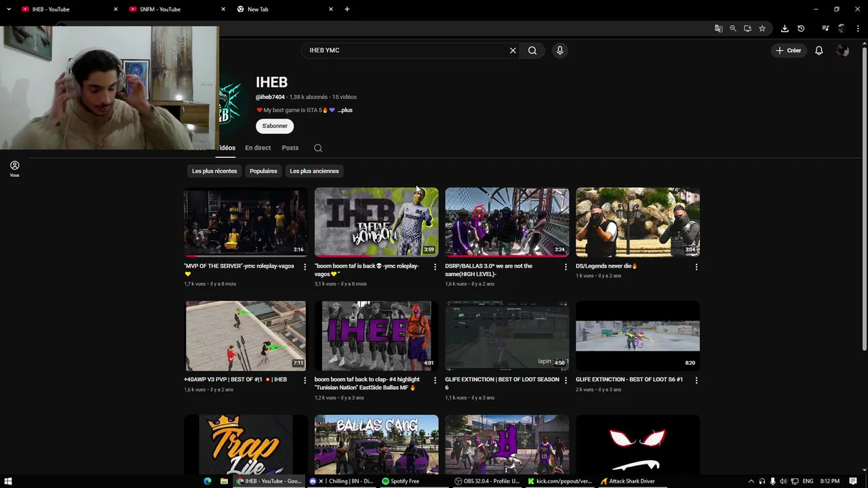Subscribe with S'abonner button
868x488 pixels.
tap(275, 126)
